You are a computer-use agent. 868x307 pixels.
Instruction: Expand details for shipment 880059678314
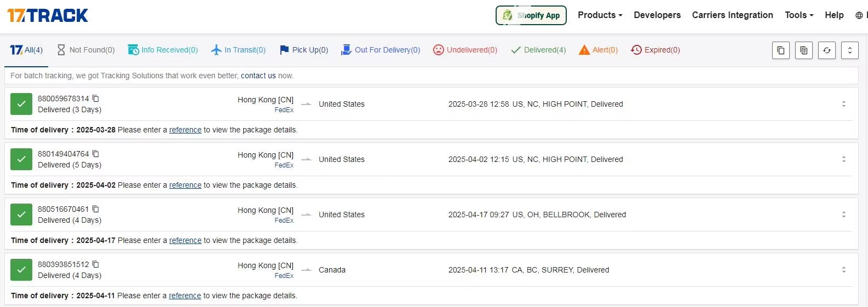click(x=843, y=104)
